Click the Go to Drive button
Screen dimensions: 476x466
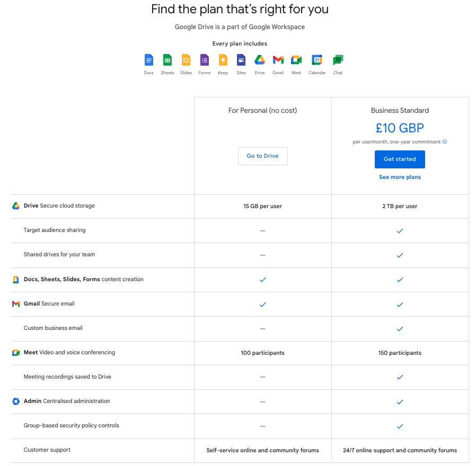[263, 156]
